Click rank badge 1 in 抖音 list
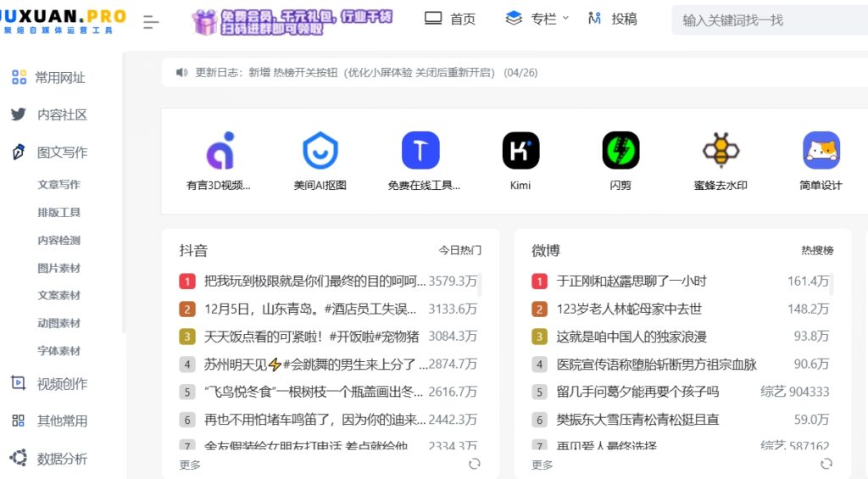This screenshot has height=479, width=868. click(187, 281)
